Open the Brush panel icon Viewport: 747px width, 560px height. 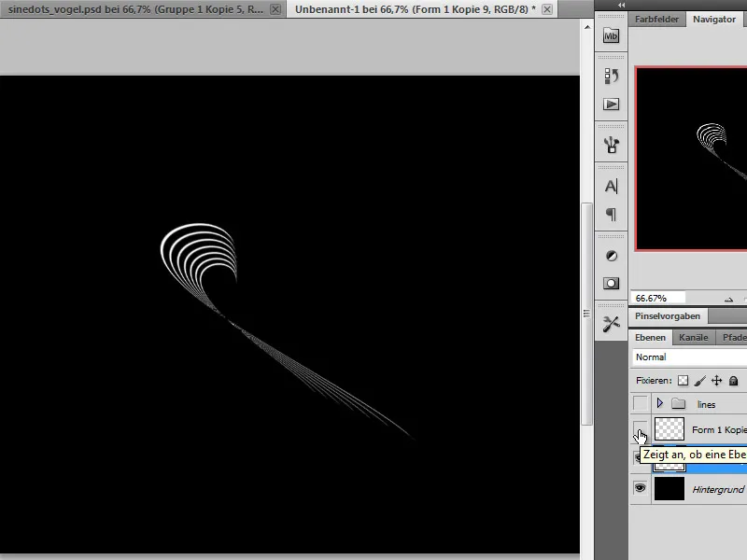click(612, 145)
